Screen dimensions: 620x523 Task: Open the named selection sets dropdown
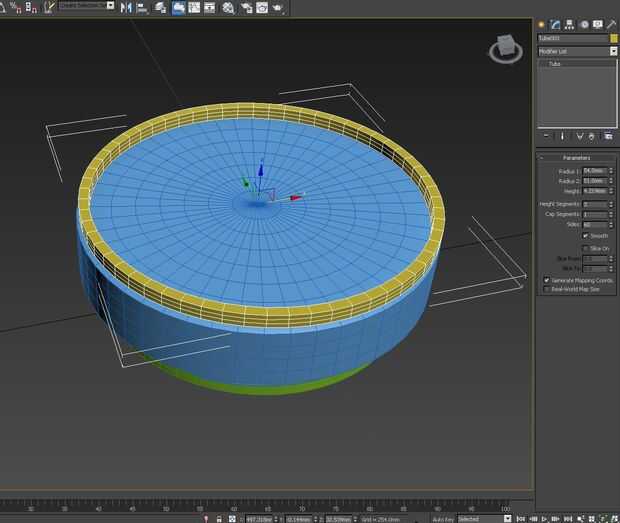tap(85, 6)
